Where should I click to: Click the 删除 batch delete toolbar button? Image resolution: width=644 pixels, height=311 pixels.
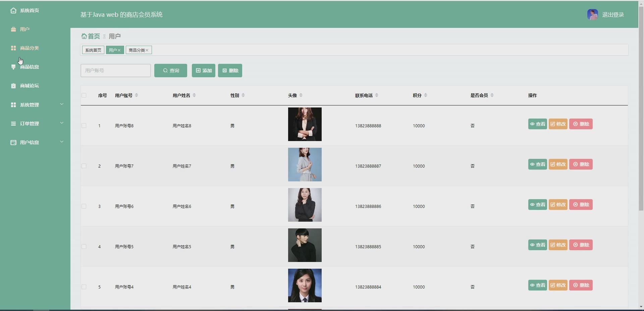coord(230,70)
